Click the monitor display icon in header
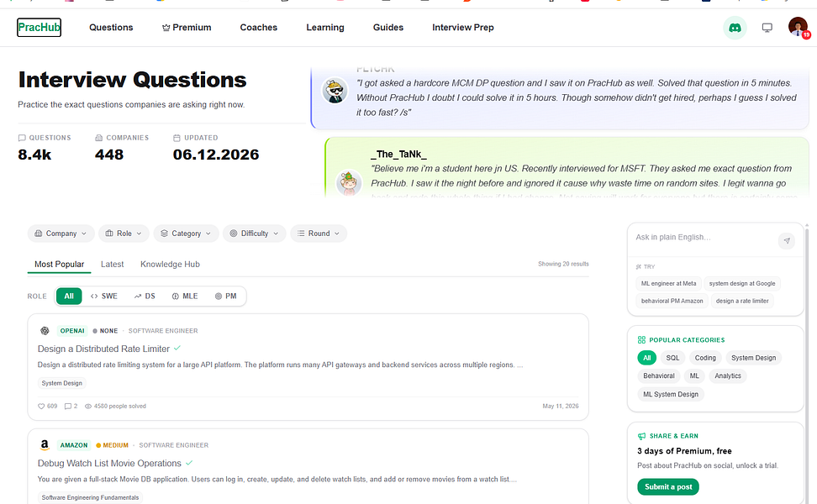Screen dimensions: 817x504 (767, 28)
